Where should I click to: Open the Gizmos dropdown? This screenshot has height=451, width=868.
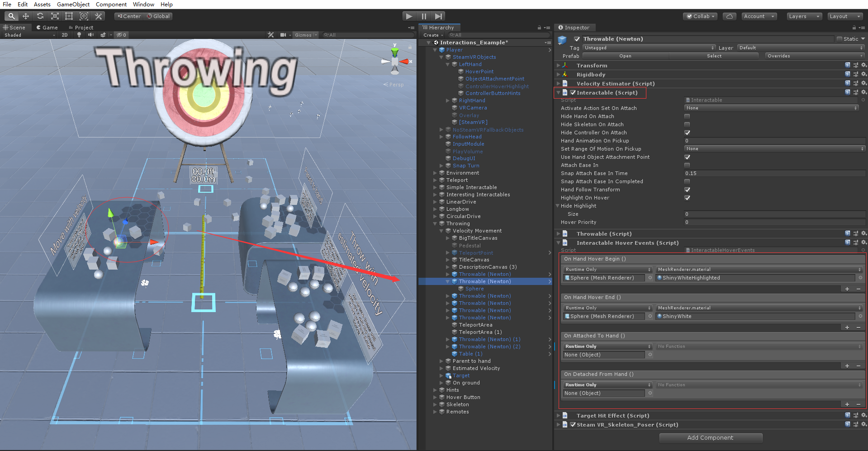click(x=305, y=35)
